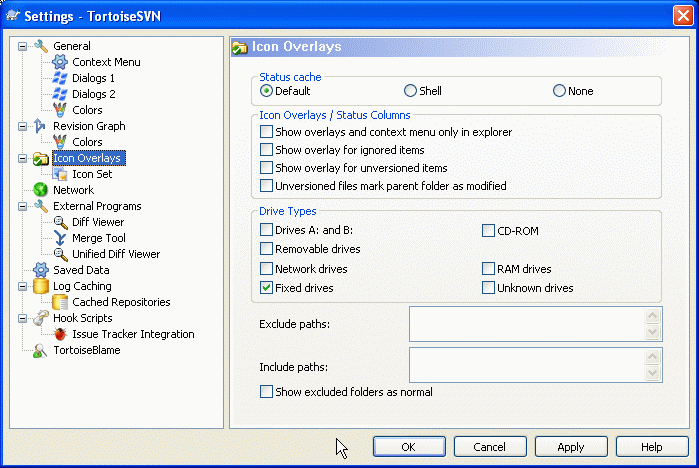
Task: Click the Issue Tracker Integration bug icon
Action: pos(60,334)
